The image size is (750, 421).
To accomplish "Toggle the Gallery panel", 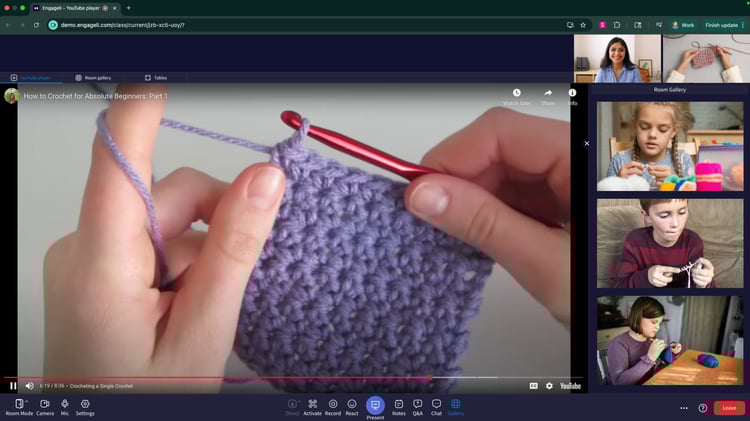I will coord(456,405).
